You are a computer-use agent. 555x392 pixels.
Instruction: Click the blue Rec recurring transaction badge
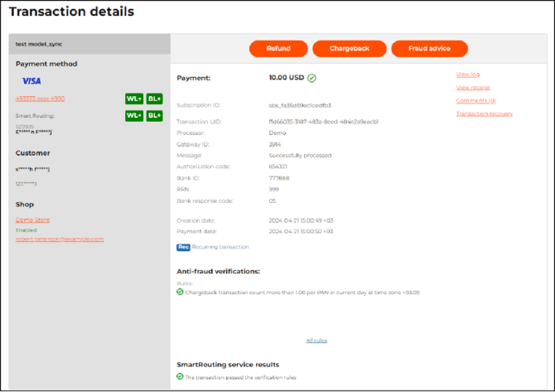[183, 247]
